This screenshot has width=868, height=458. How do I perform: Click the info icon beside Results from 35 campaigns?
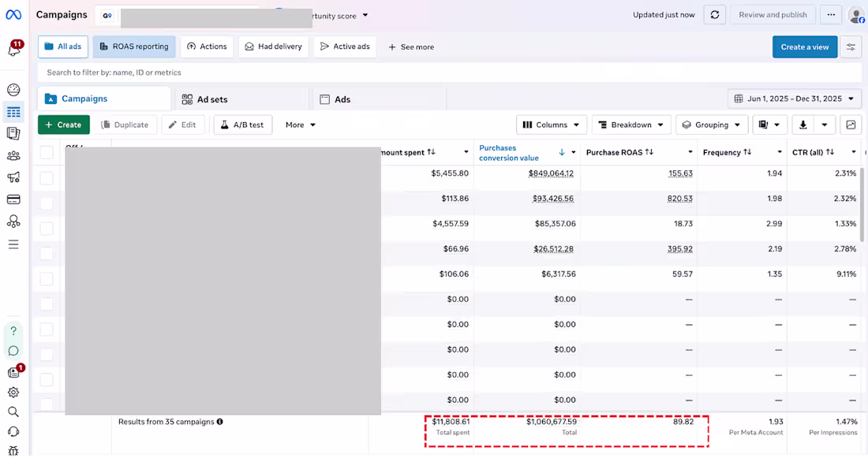pos(220,422)
